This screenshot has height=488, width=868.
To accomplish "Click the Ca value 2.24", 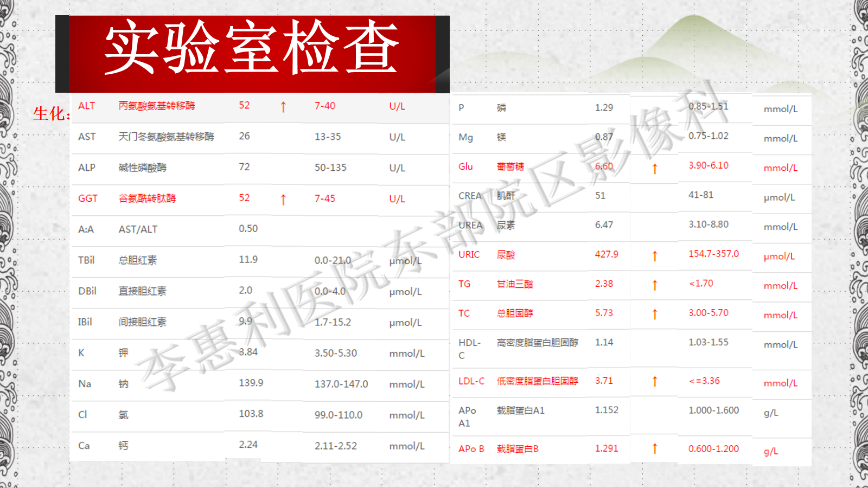I will coord(248,445).
